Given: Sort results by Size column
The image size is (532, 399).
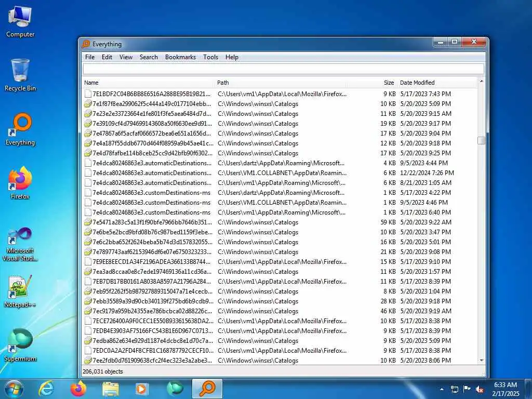Looking at the screenshot, I should [372, 83].
